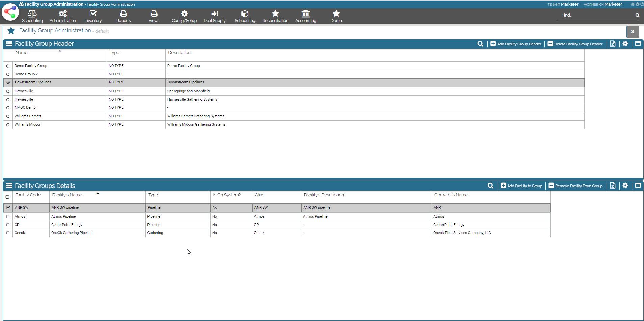Viewport: 644px width, 321px height.
Task: Maximize the Facility Groups Details panel
Action: [x=638, y=186]
